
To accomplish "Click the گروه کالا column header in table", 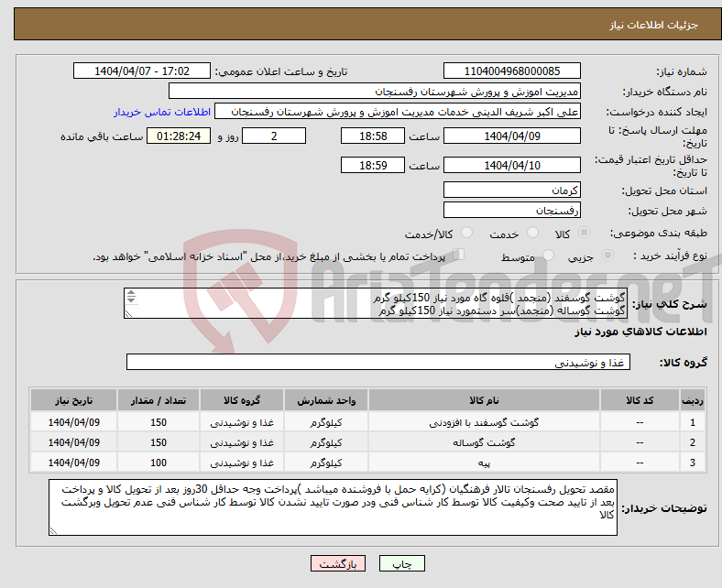I will click(242, 400).
